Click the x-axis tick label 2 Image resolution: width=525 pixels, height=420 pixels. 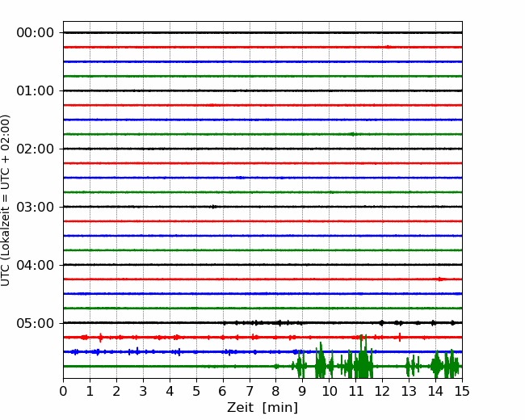116,391
